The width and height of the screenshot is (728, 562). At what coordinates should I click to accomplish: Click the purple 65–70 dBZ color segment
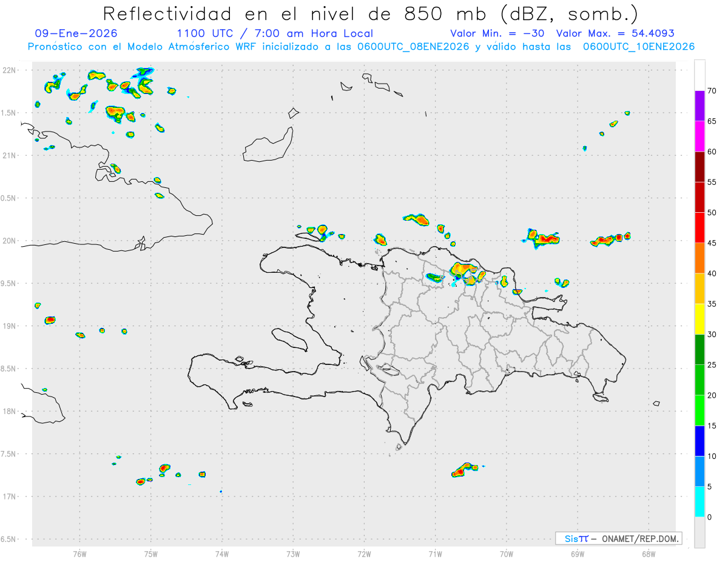pyautogui.click(x=699, y=106)
